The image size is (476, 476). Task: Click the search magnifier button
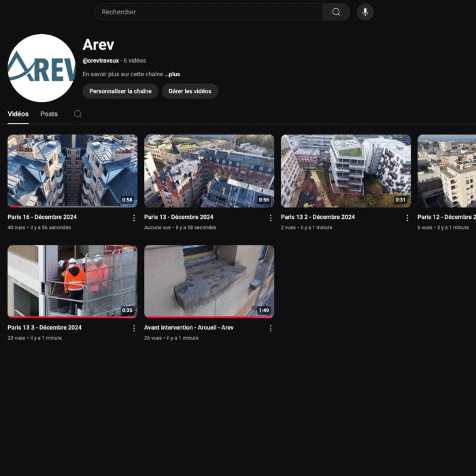[x=336, y=12]
